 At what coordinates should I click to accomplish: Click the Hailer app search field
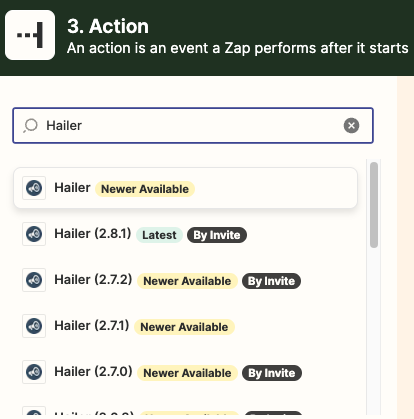[x=193, y=126]
